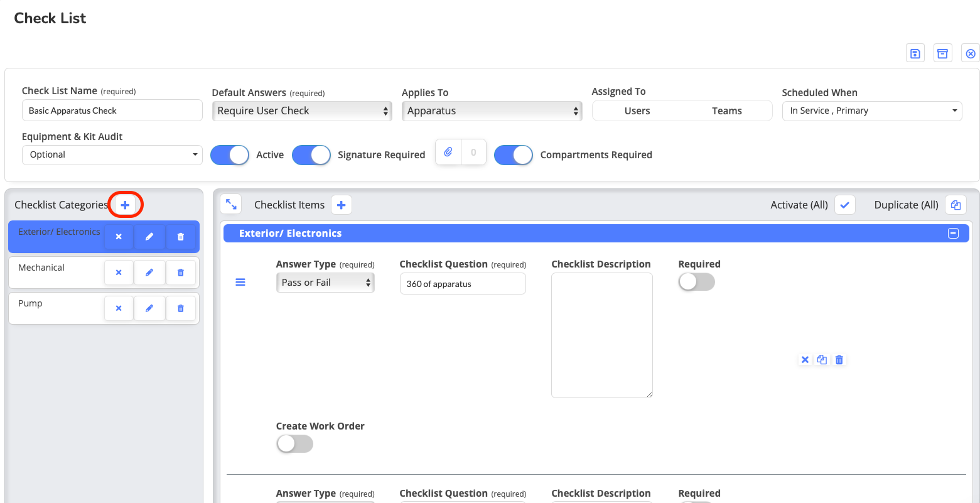Click Activate (All) checkmark button
Screen dimensions: 980x503
pyautogui.click(x=844, y=205)
